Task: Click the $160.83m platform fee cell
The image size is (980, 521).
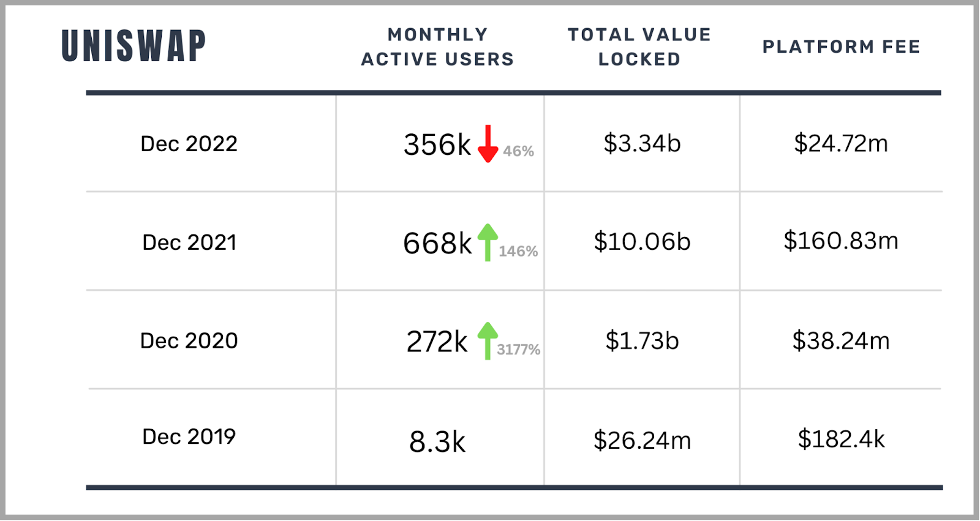Action: coord(841,241)
